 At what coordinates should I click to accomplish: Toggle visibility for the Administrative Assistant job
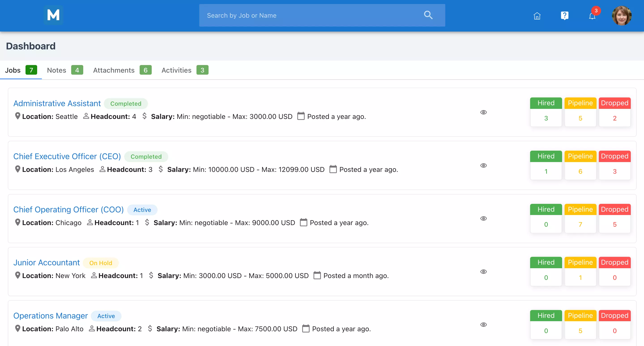tap(484, 112)
